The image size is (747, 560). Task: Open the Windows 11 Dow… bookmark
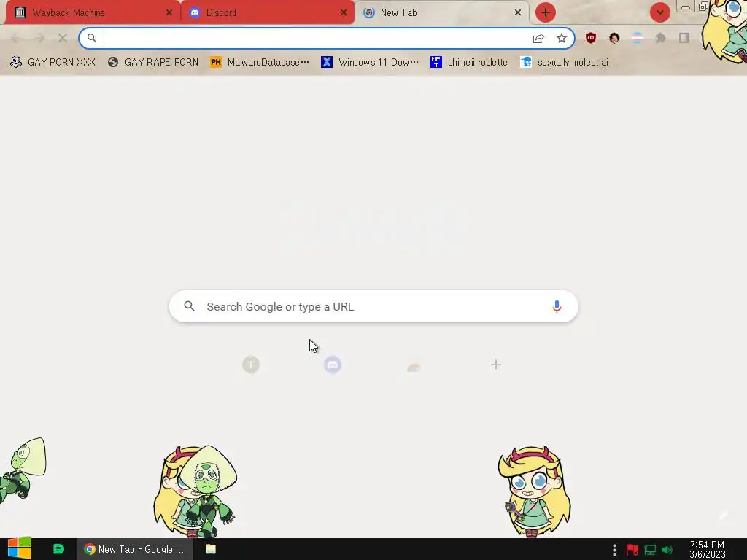(x=370, y=62)
